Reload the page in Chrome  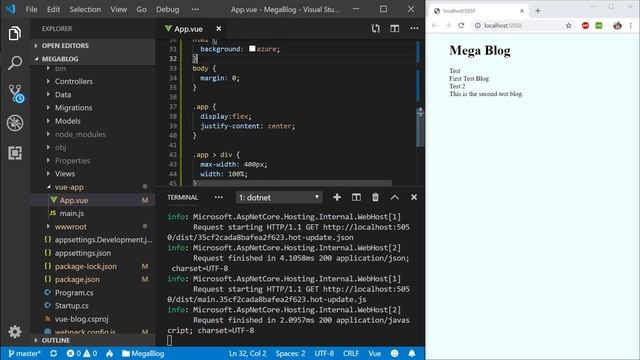click(x=461, y=25)
